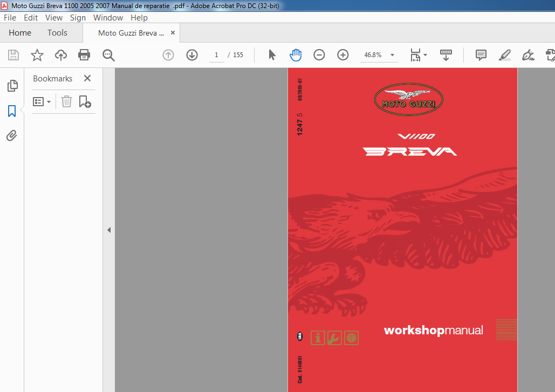The image size is (555, 392).
Task: Close the Moto Guzzi Breva tab
Action: [173, 32]
